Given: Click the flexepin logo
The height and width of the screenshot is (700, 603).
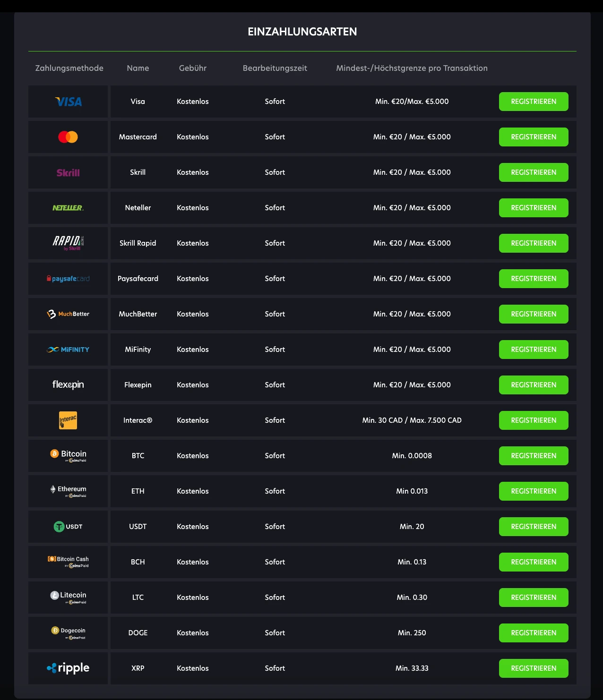Looking at the screenshot, I should click(x=68, y=385).
